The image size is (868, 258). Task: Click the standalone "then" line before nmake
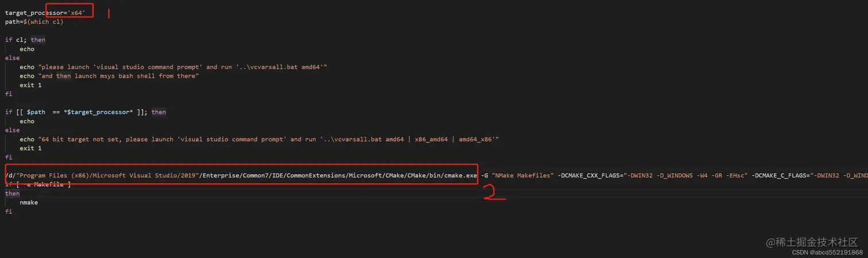point(12,194)
